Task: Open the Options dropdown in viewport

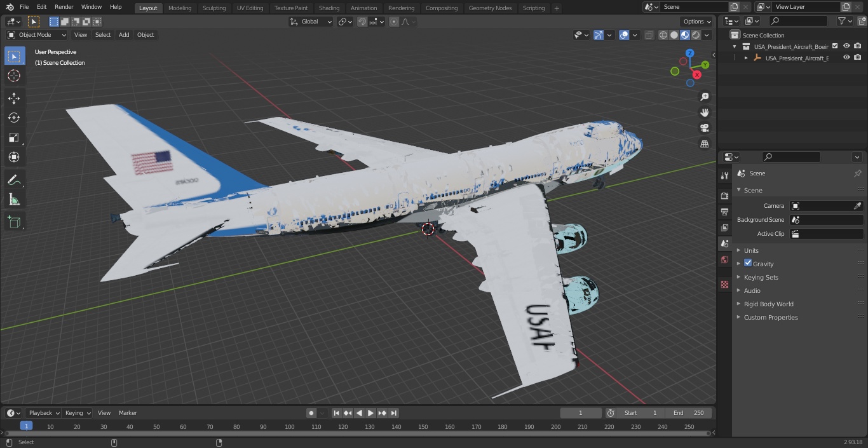Action: 698,22
